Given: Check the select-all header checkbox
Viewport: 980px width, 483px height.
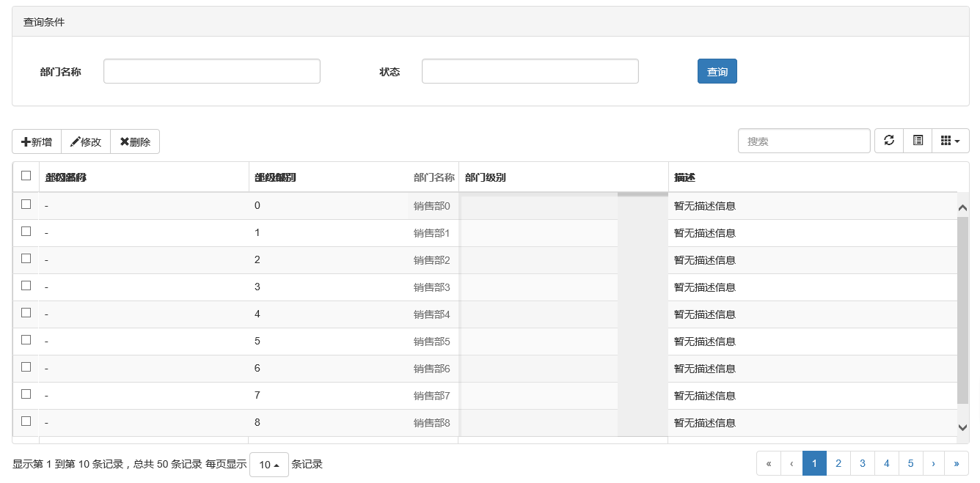Looking at the screenshot, I should click(26, 176).
